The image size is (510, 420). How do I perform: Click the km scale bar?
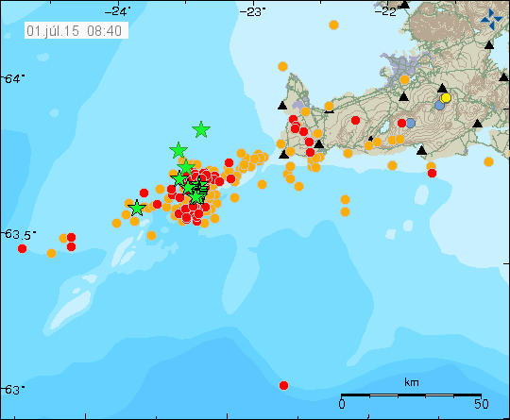[411, 395]
